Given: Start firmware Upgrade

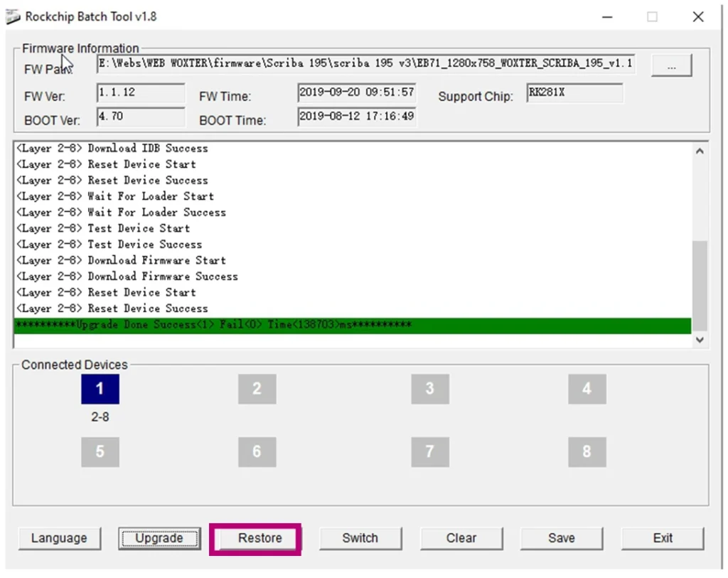Looking at the screenshot, I should (159, 538).
